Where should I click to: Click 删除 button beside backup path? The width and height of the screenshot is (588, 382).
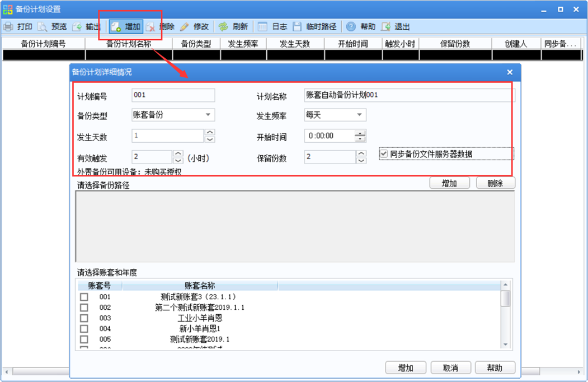[x=495, y=183]
